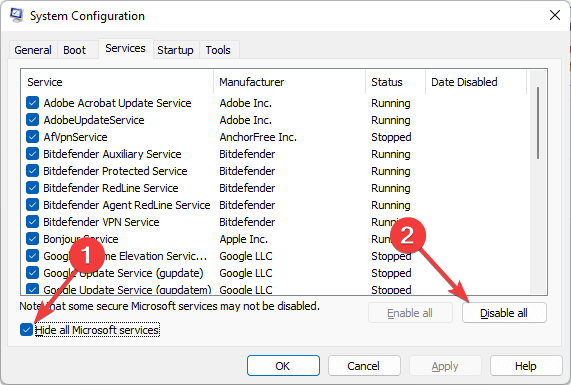The width and height of the screenshot is (571, 385).
Task: Toggle Bitdefender VPN Service checkbox
Action: (32, 221)
